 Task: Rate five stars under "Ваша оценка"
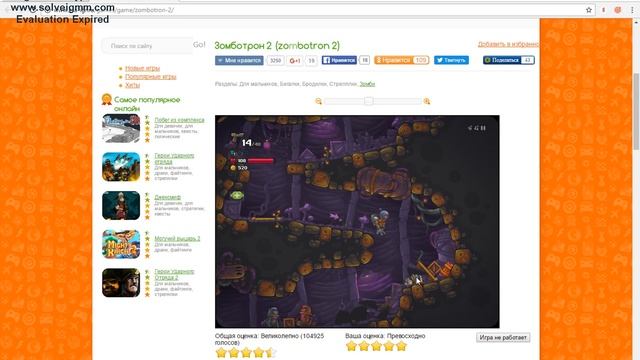[402, 347]
